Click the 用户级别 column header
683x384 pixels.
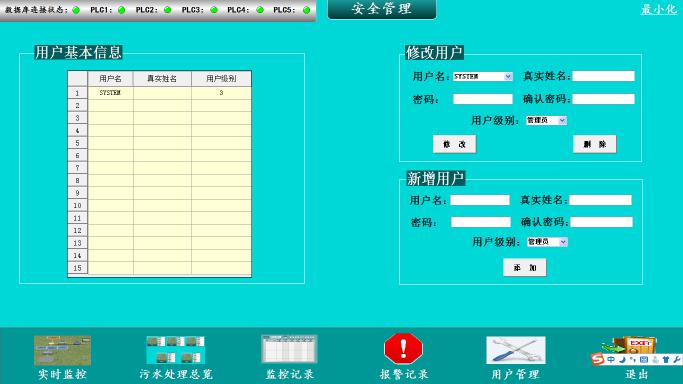(221, 79)
